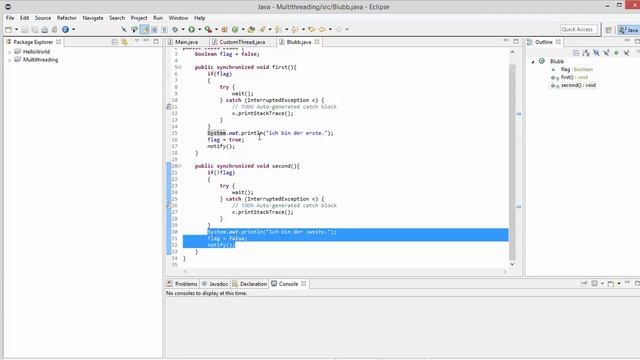Image resolution: width=640 pixels, height=360 pixels.
Task: Click the editor scrollbar down arrow
Action: click(512, 264)
